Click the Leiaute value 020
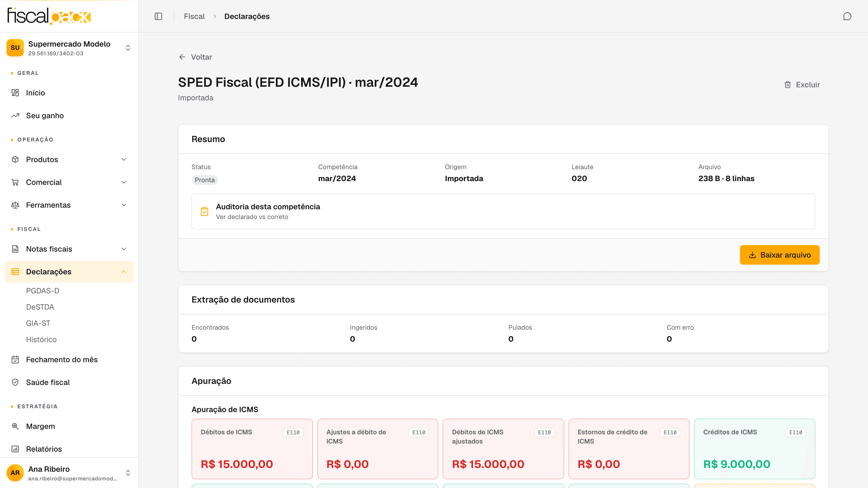 [x=579, y=178]
